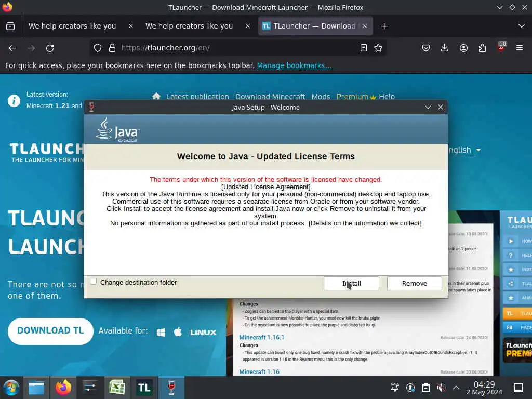Open a new Firefox tab

coord(384,26)
